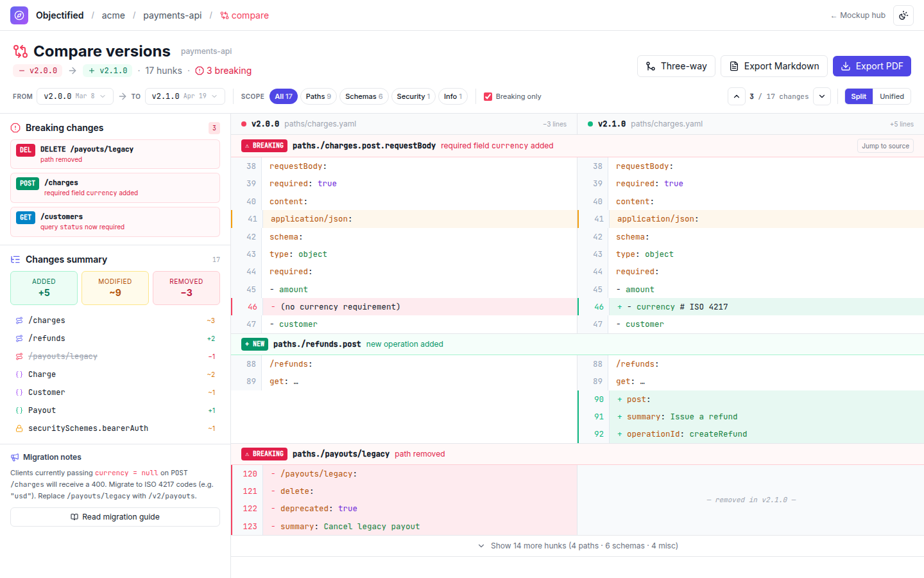
Task: Click the red dot beside v2.0.0 file header
Action: click(x=244, y=124)
